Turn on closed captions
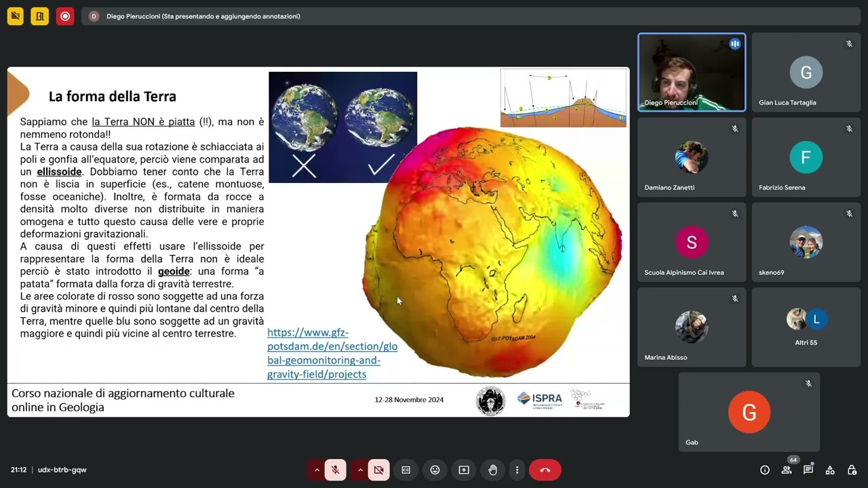The width and height of the screenshot is (868, 488). [x=406, y=470]
